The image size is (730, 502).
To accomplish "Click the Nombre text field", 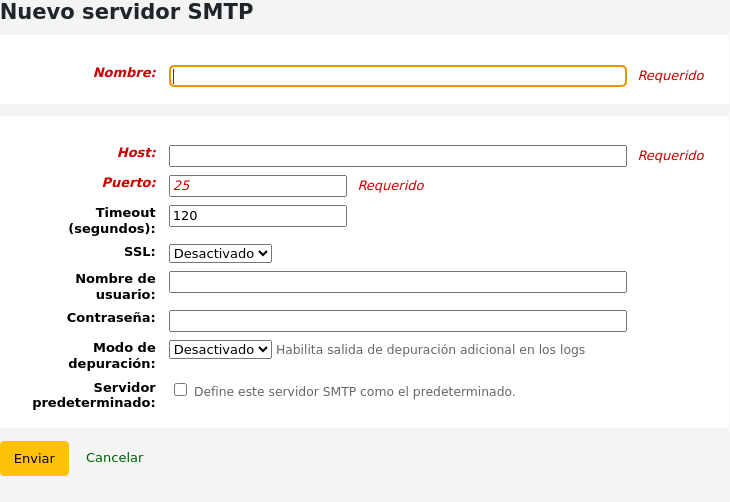I will 397,76.
